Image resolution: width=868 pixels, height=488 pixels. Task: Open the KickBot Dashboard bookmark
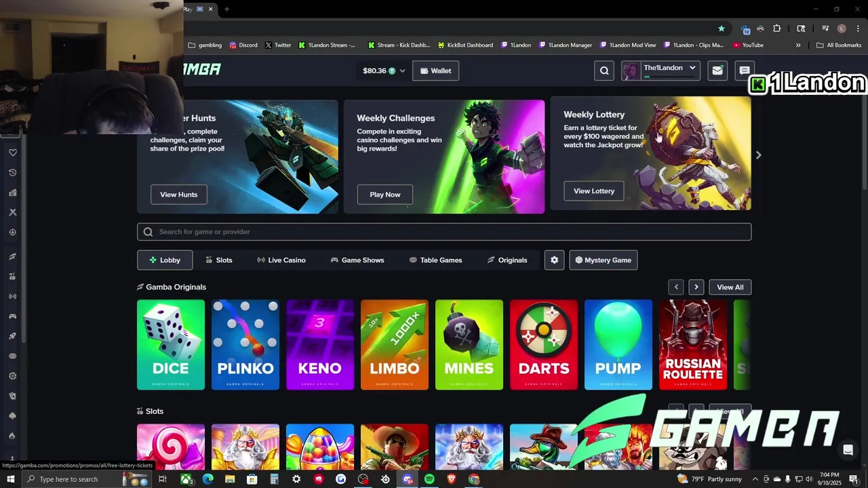click(465, 45)
